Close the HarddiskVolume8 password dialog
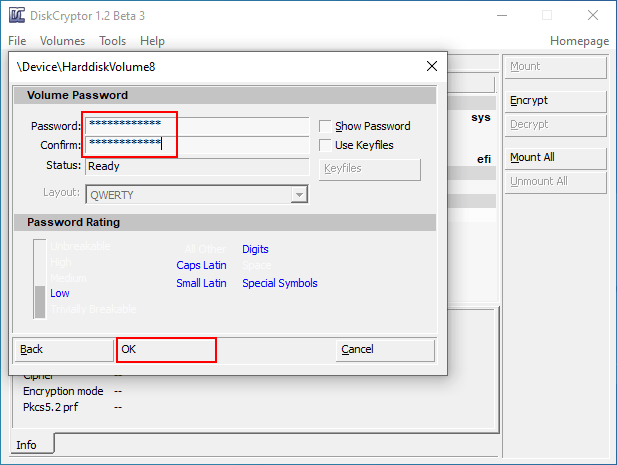The height and width of the screenshot is (465, 617). (x=432, y=66)
